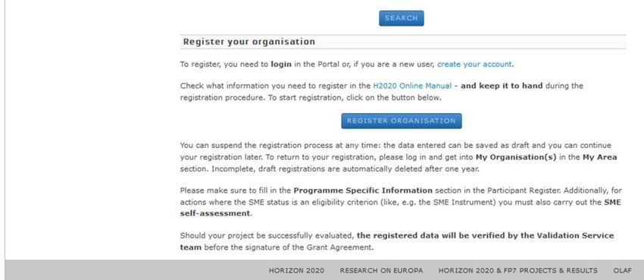
Task: Click the bold 'My Area' text
Action: tap(599, 157)
